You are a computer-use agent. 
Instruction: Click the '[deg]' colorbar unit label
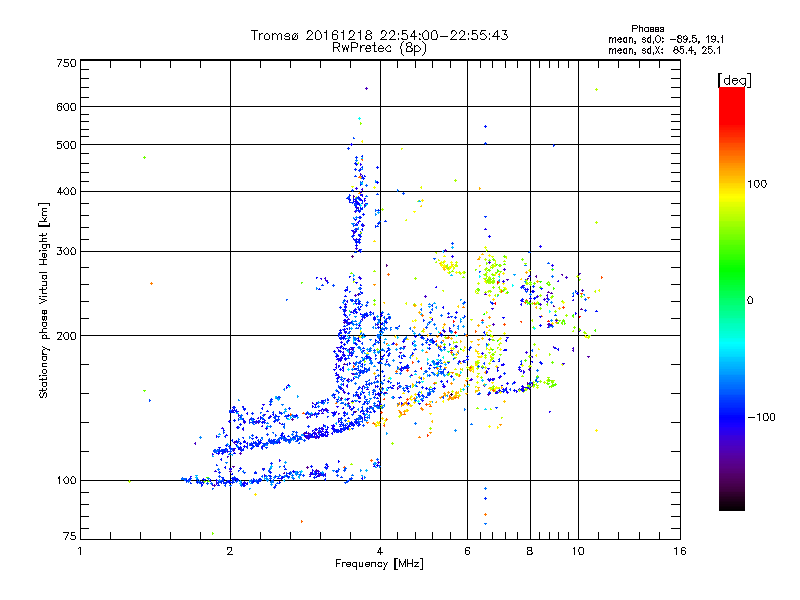(734, 80)
